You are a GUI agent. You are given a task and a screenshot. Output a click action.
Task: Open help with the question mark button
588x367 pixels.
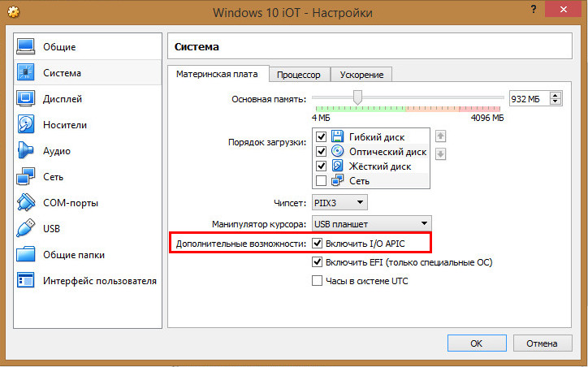click(534, 10)
